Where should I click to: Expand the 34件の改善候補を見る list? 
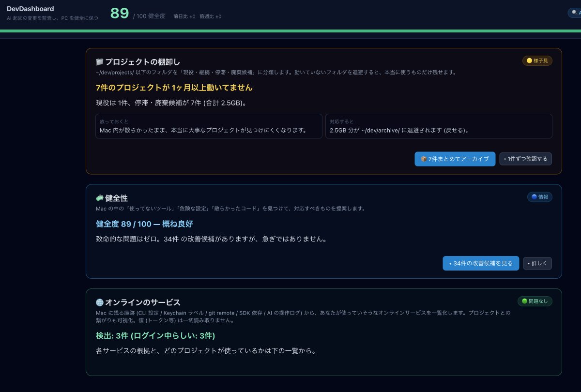click(x=481, y=263)
